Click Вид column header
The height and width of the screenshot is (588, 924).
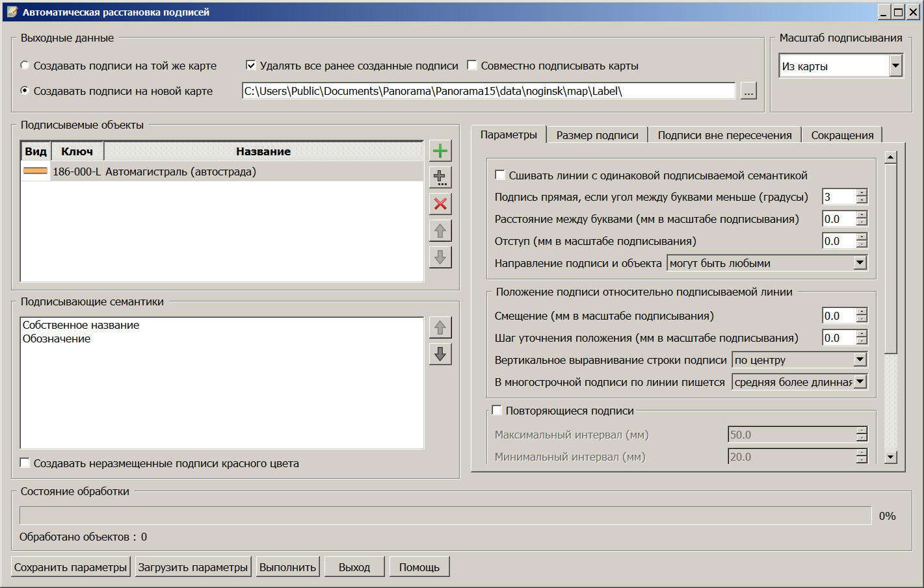point(36,151)
